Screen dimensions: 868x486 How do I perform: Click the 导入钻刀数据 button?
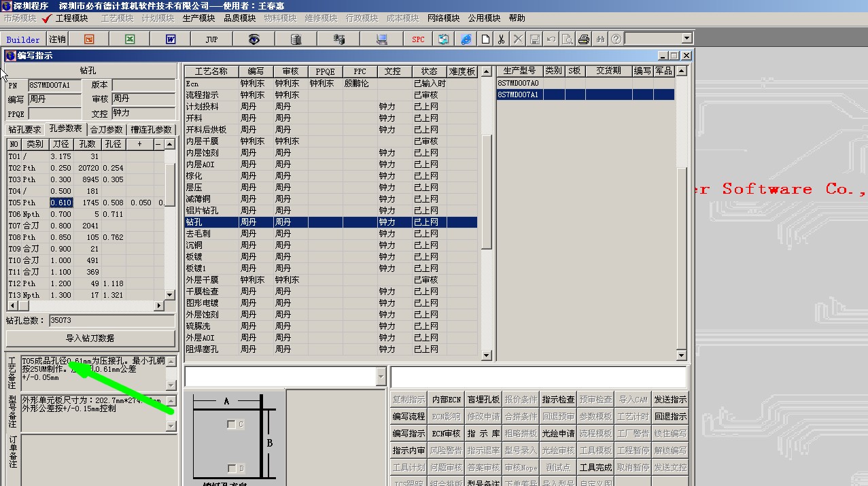(x=90, y=338)
